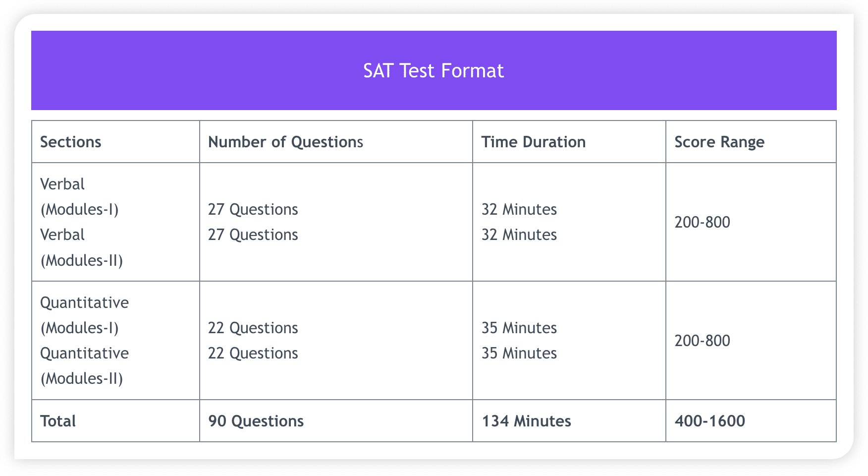Select the 400-1600 total score cell

(709, 421)
